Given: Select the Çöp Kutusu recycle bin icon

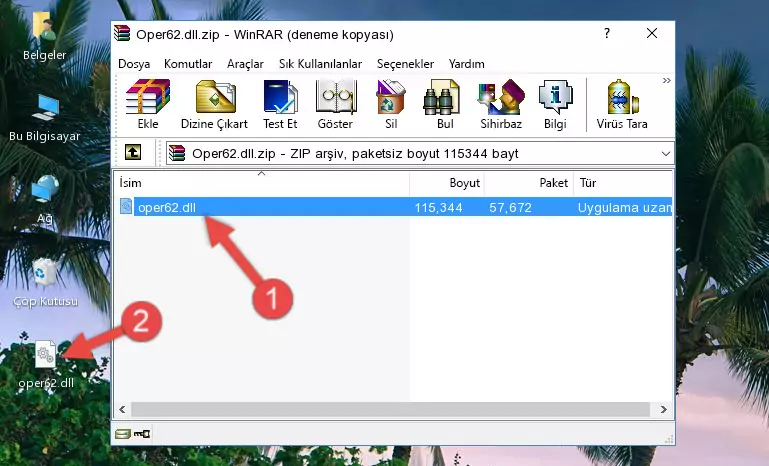Looking at the screenshot, I should point(45,283).
